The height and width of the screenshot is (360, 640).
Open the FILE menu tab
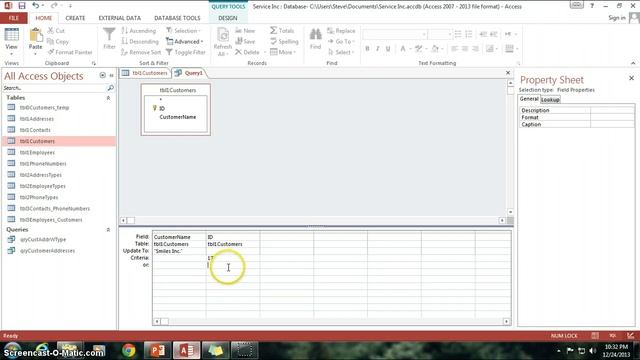(14, 18)
